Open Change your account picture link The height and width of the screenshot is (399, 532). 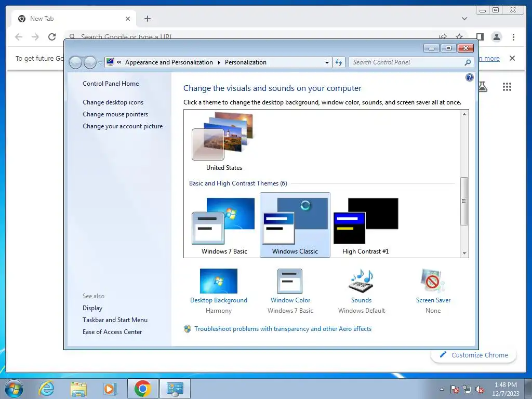[123, 126]
